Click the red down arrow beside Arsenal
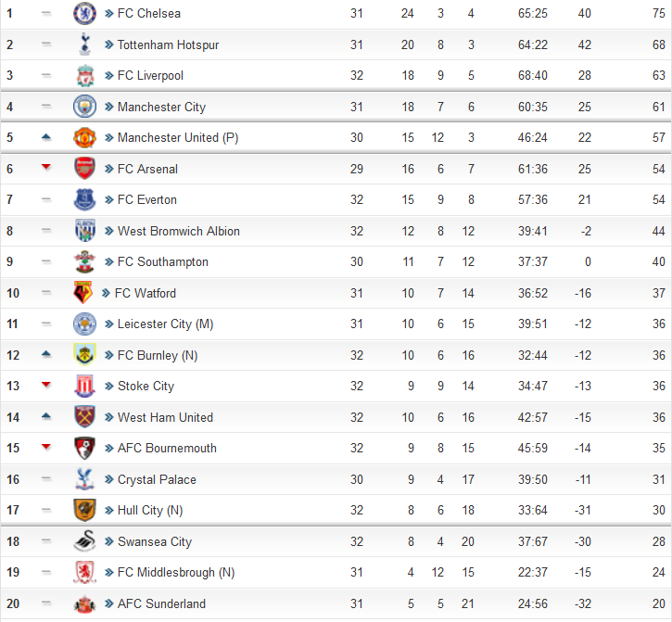Image resolution: width=672 pixels, height=622 pixels. click(x=46, y=167)
